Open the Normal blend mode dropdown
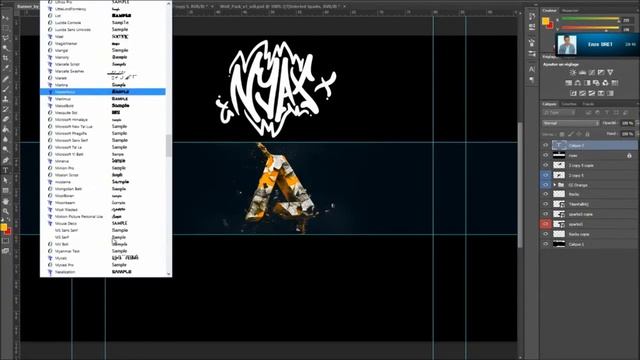 click(x=570, y=123)
